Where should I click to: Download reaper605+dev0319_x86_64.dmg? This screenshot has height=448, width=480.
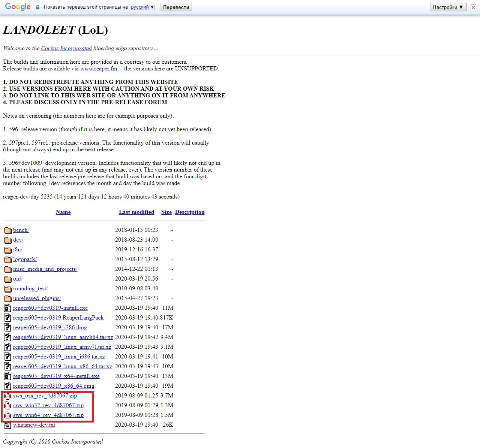tap(54, 386)
